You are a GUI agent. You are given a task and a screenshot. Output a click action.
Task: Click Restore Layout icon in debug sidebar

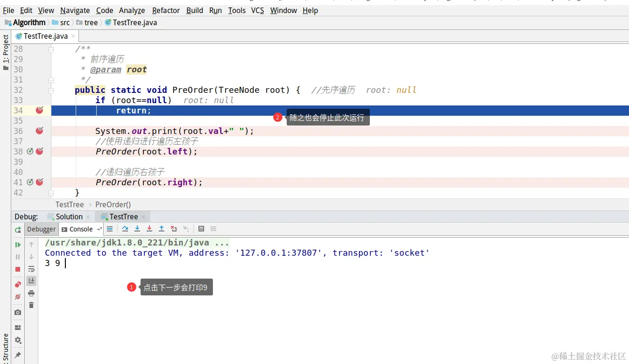coord(18,328)
